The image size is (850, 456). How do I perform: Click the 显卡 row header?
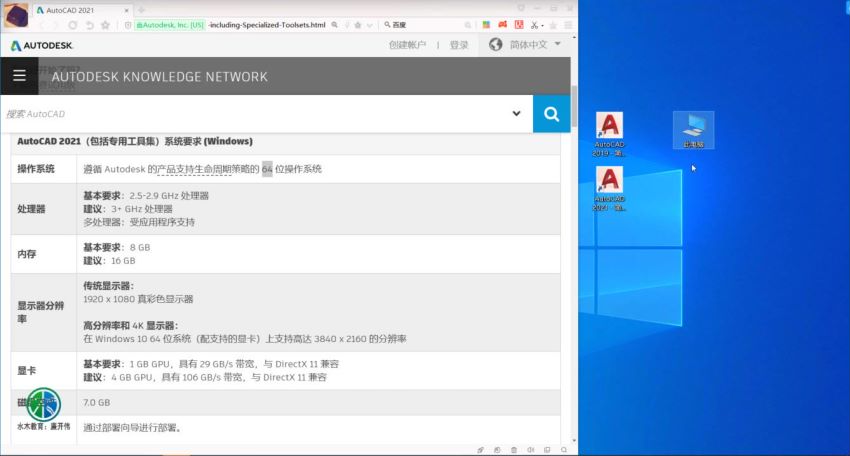point(27,371)
